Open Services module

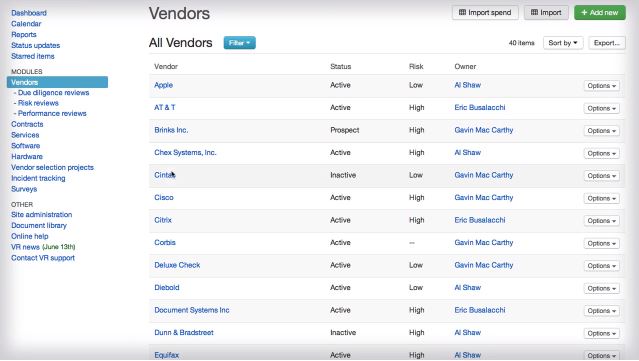click(25, 135)
